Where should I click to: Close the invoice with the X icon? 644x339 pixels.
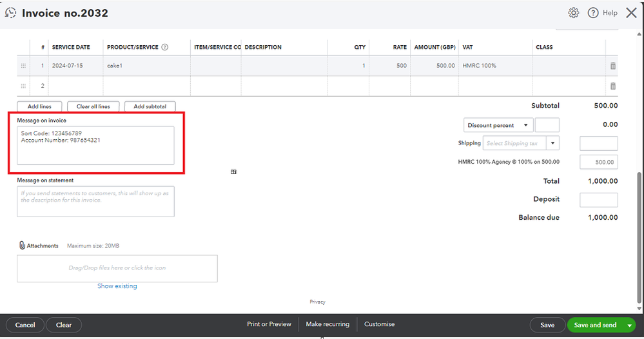[x=631, y=13]
